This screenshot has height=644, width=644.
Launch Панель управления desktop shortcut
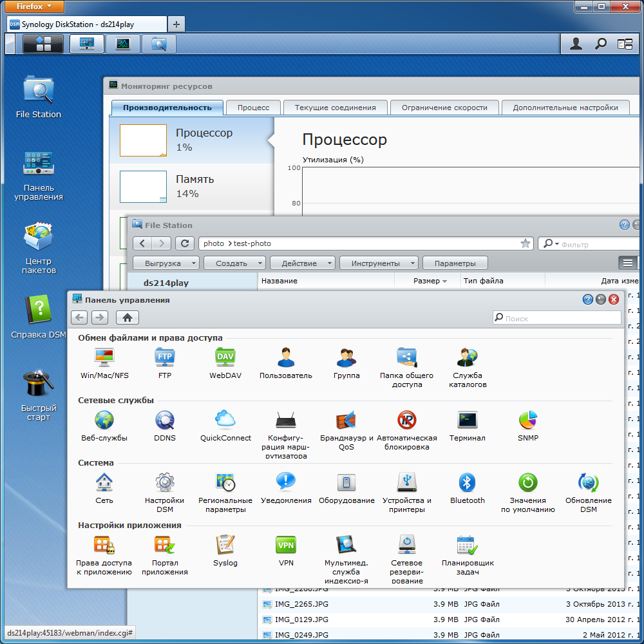click(38, 175)
